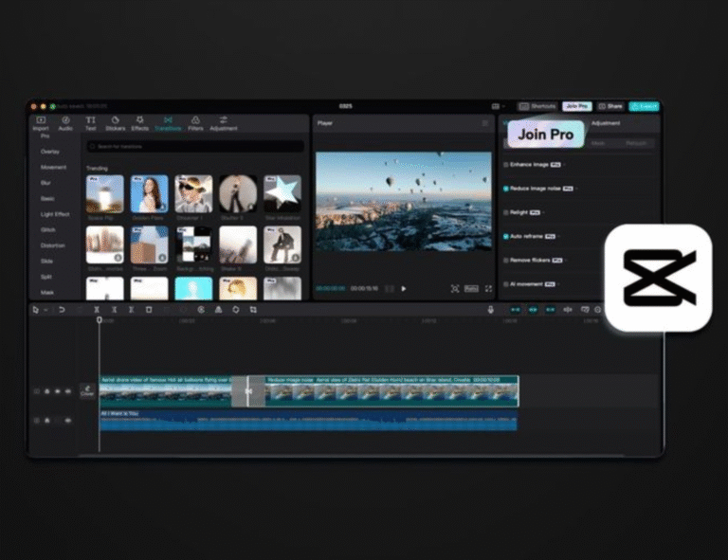This screenshot has width=728, height=560.
Task: Toggle auto snapping in timeline
Action: [x=533, y=310]
